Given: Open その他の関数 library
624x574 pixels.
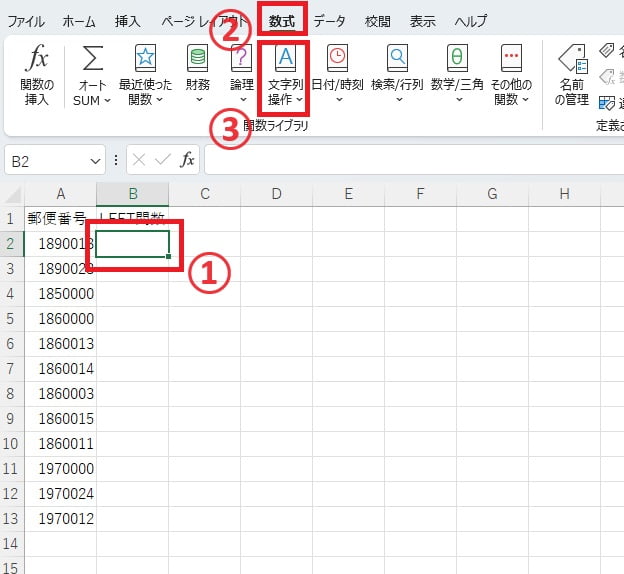Looking at the screenshot, I should click(x=511, y=75).
